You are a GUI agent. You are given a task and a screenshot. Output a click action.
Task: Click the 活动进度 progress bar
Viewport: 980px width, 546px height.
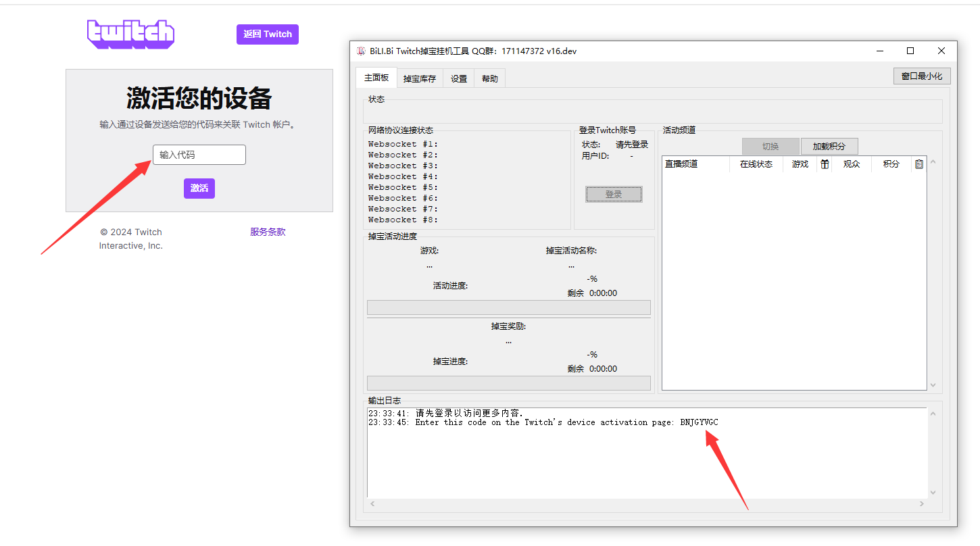tap(508, 307)
